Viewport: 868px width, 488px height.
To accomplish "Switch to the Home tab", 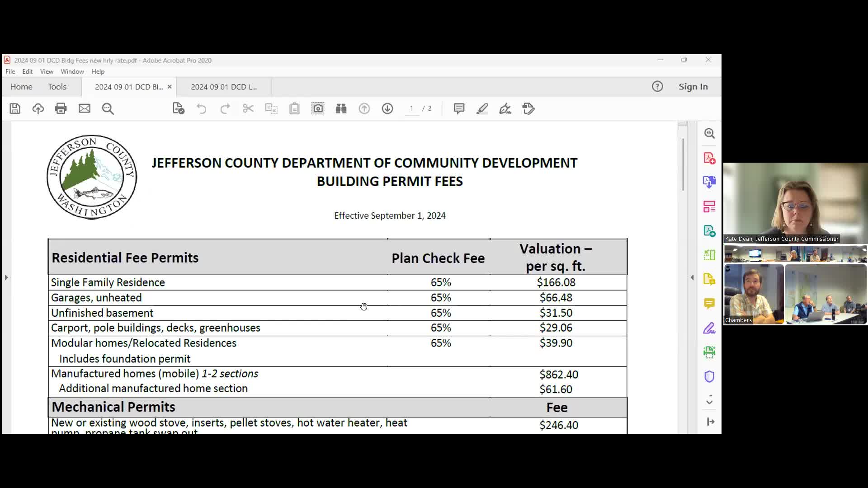I will click(x=21, y=87).
